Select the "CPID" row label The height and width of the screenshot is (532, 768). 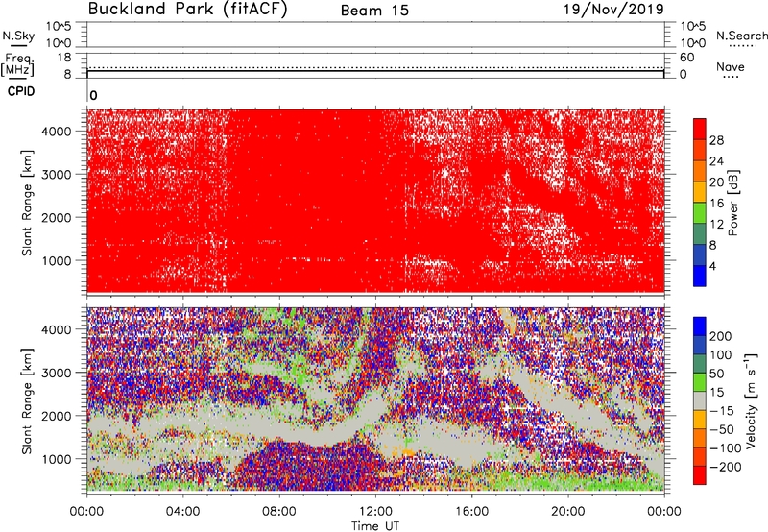[x=21, y=91]
